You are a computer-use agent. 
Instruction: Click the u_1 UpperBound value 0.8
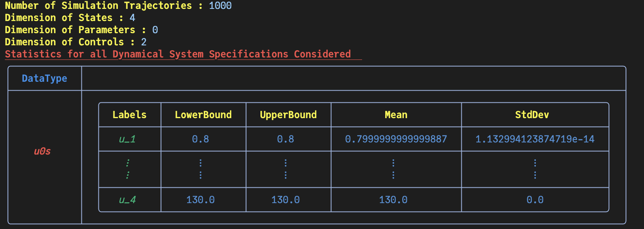coord(286,139)
